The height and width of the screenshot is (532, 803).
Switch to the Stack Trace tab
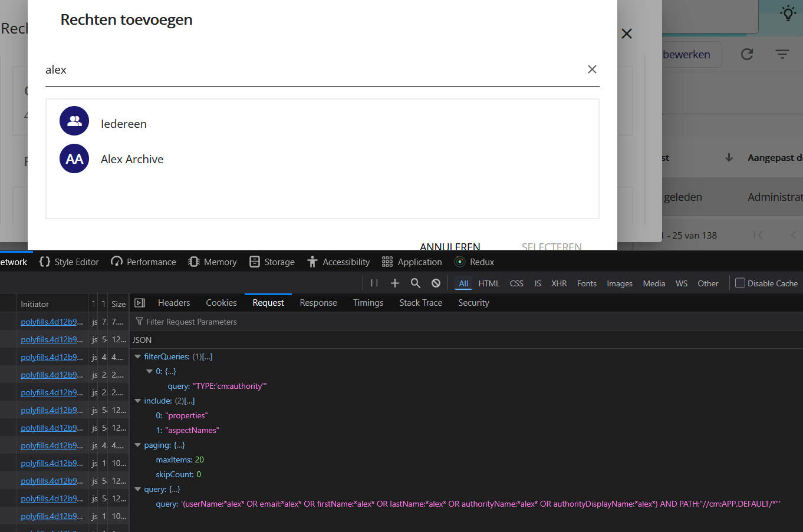[420, 303]
